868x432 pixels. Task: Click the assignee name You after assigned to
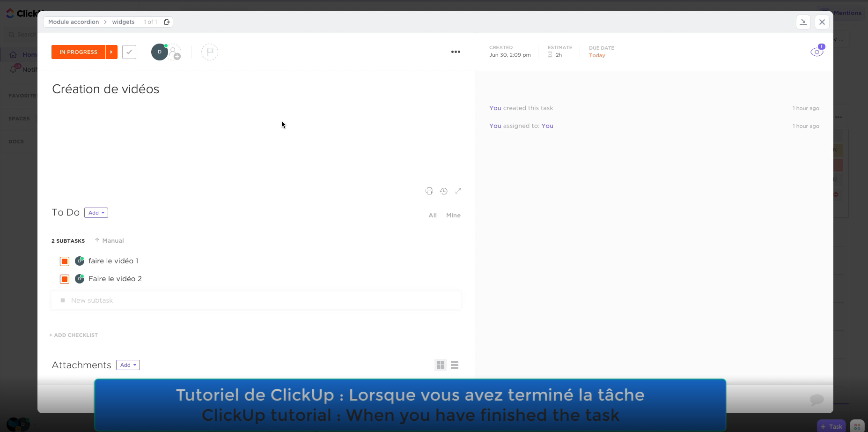[x=547, y=126]
